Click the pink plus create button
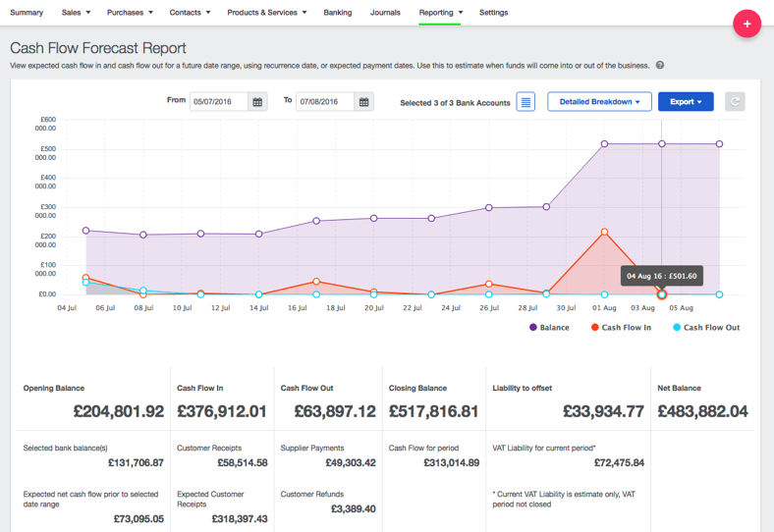This screenshot has height=532, width=774. 746,24
